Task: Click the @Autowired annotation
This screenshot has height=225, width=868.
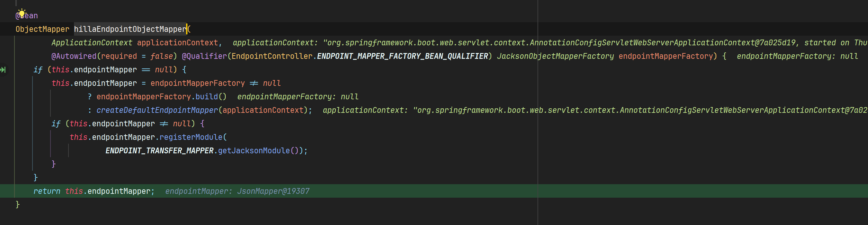Action: tap(74, 56)
